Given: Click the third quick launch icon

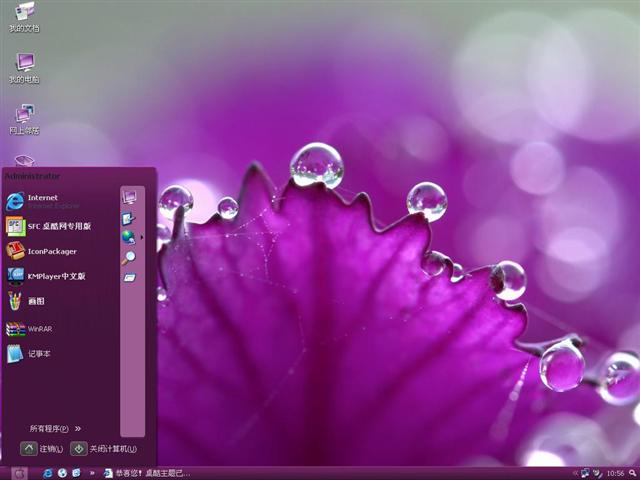Looking at the screenshot, I should 76,473.
